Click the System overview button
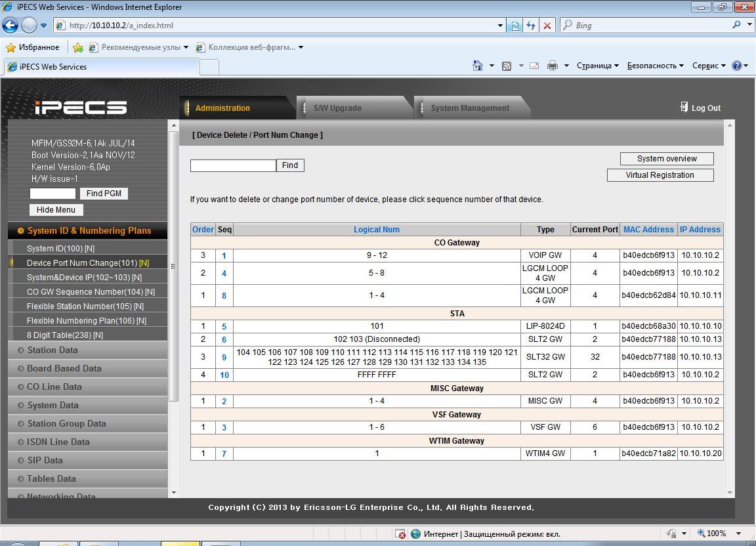The width and height of the screenshot is (756, 546). (667, 159)
